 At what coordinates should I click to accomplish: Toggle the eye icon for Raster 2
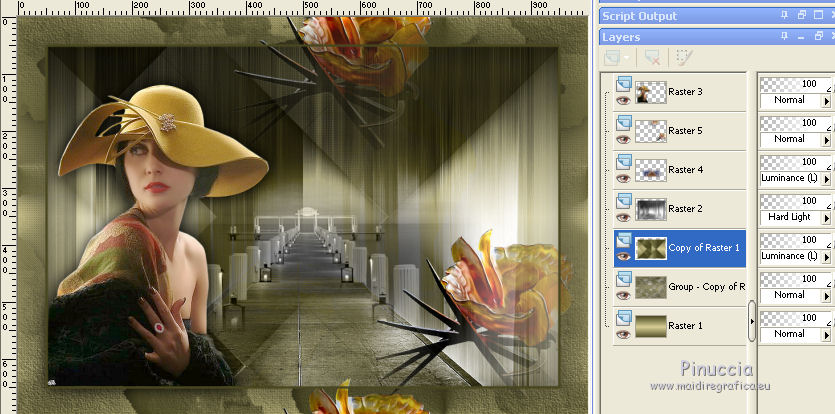point(623,217)
